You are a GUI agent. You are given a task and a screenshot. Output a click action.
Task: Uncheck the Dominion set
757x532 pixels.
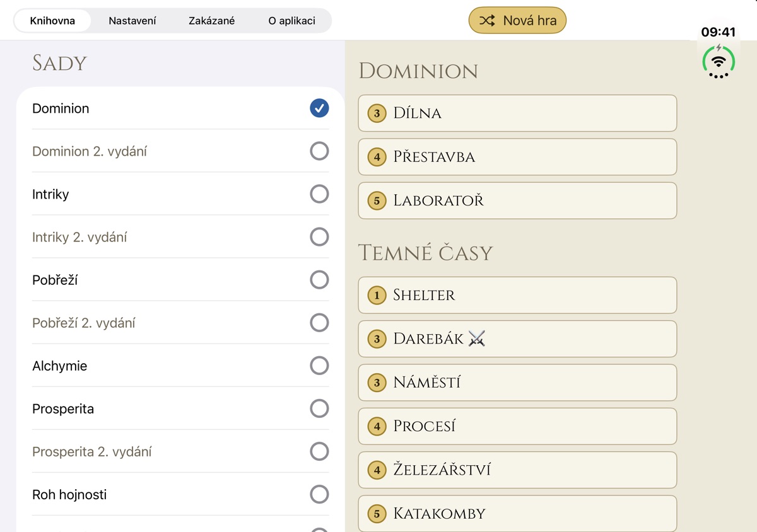tap(319, 108)
